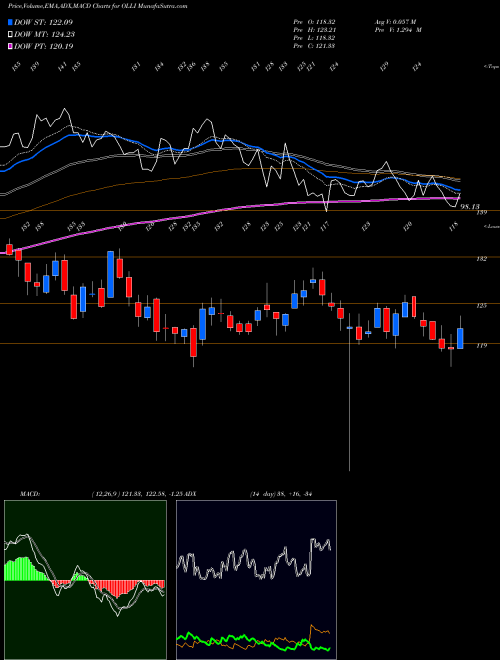
Task: Click the blue DOW ST legend swatch
Action: tap(10, 22)
